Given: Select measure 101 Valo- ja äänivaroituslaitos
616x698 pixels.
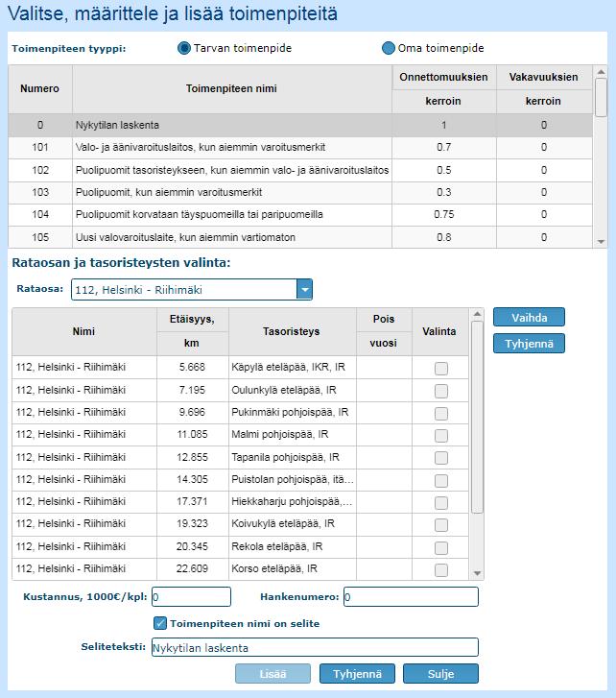Looking at the screenshot, I should click(x=300, y=147).
